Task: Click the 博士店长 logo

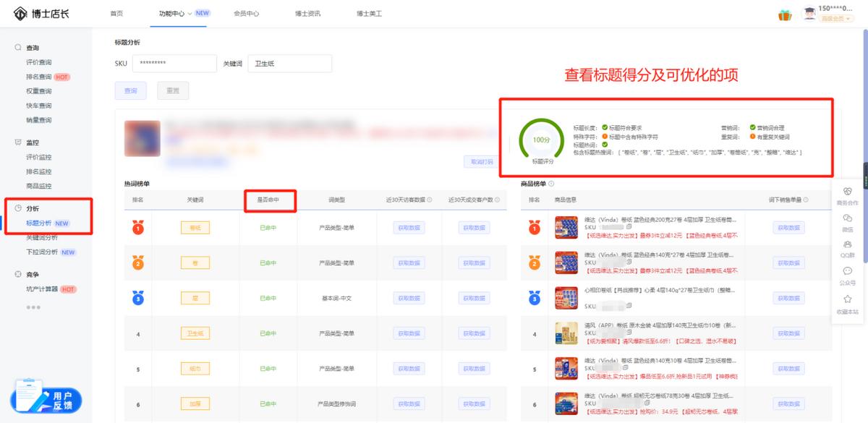Action: tap(42, 14)
